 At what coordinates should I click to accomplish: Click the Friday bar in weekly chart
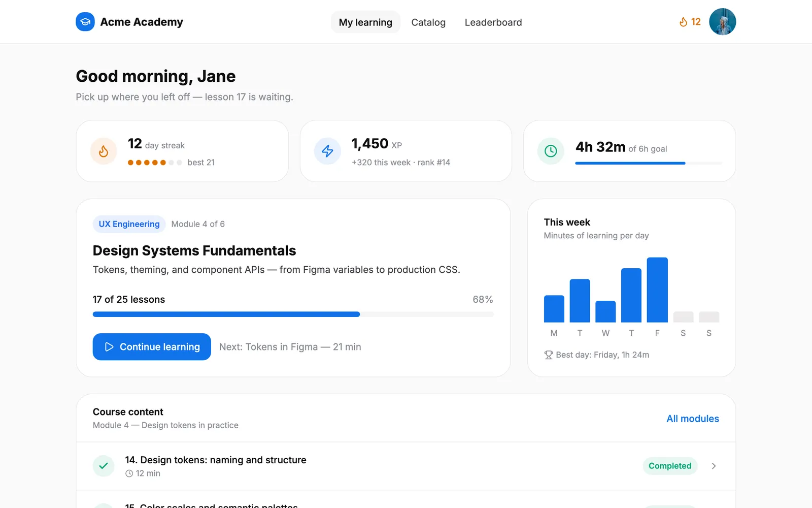[657, 290]
